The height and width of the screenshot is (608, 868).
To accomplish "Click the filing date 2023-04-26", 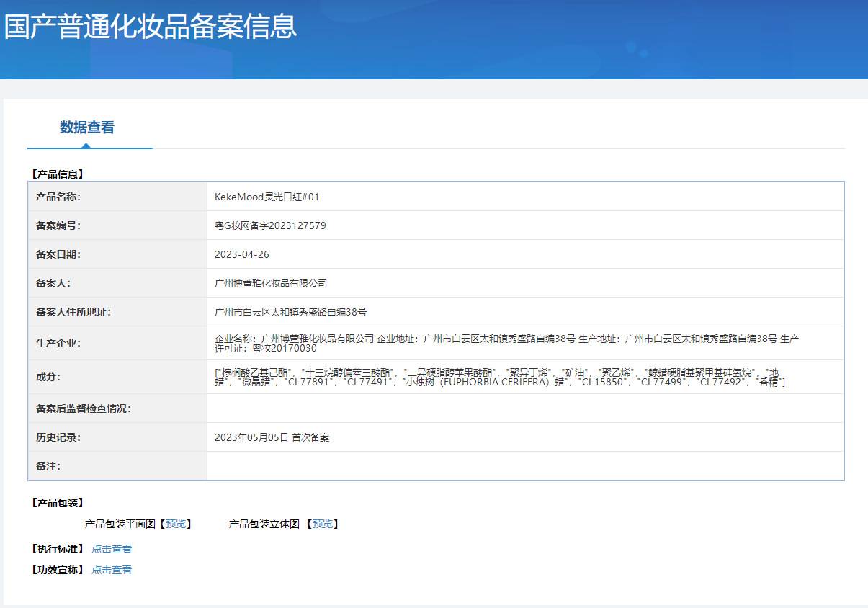I will [242, 254].
